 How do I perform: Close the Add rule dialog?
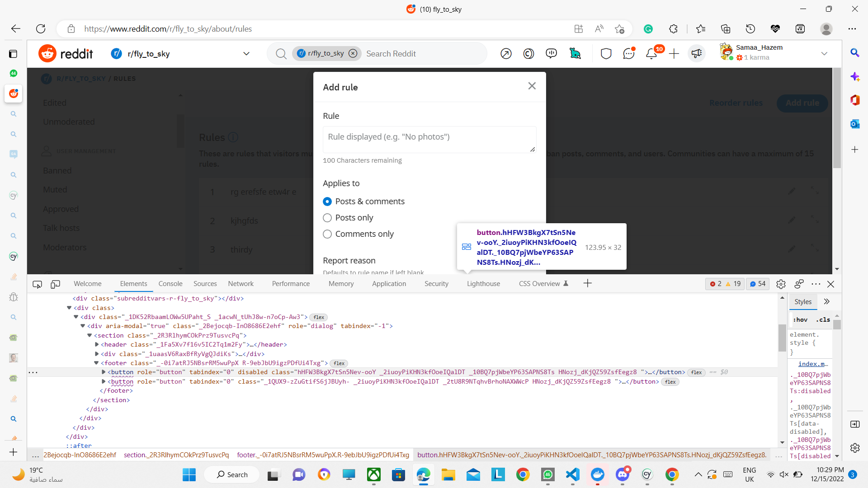[532, 86]
